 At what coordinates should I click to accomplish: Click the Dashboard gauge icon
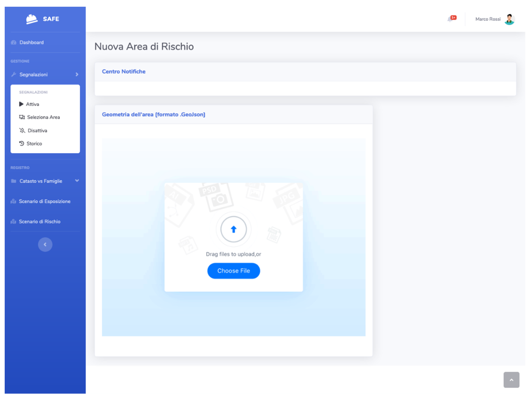pos(14,43)
